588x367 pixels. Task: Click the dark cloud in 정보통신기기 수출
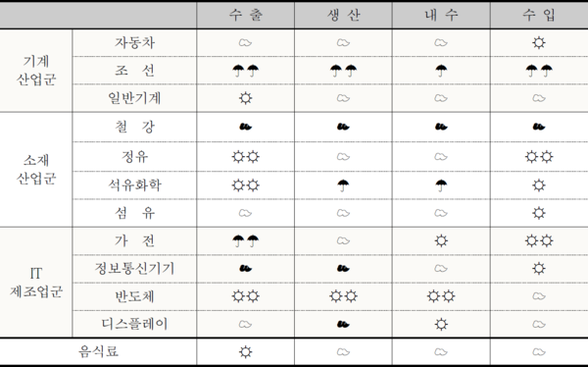(246, 269)
